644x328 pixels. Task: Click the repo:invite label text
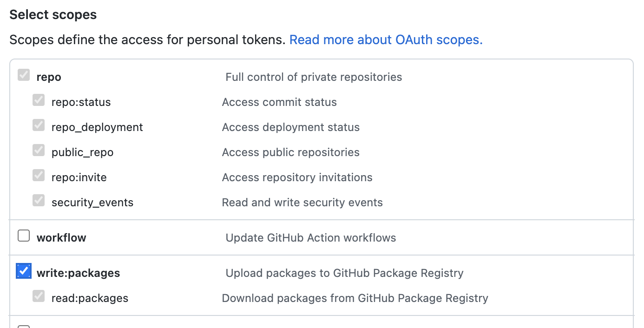tap(79, 177)
